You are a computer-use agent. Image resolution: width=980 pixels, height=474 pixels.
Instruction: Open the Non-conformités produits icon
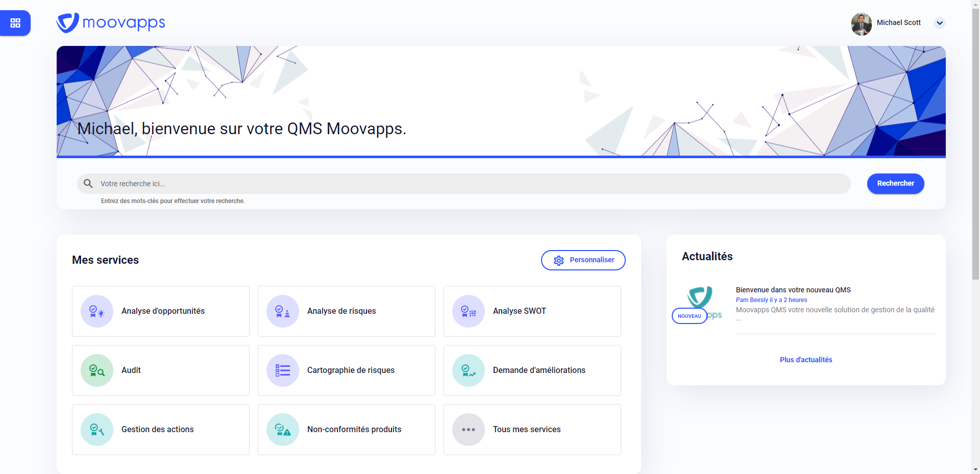click(x=283, y=430)
